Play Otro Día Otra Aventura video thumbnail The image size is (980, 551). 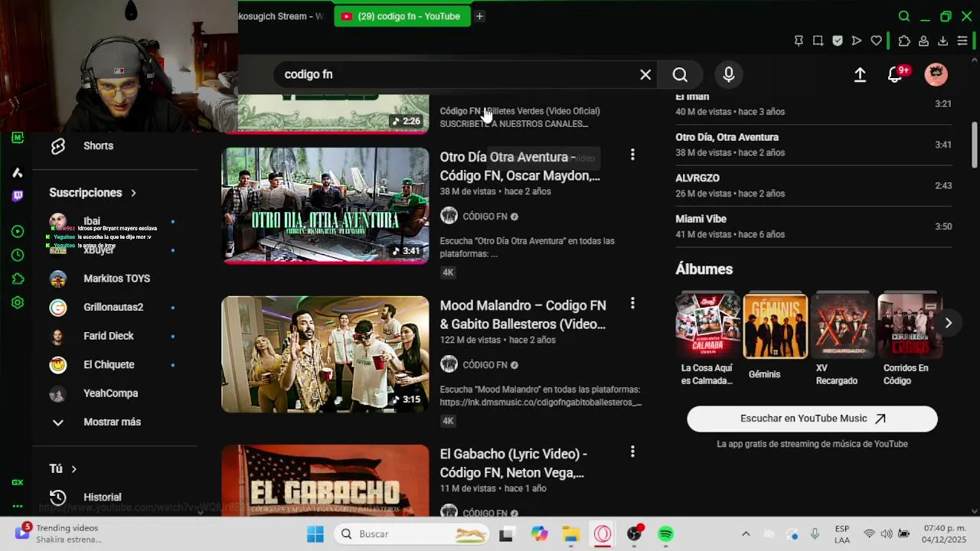pos(325,205)
